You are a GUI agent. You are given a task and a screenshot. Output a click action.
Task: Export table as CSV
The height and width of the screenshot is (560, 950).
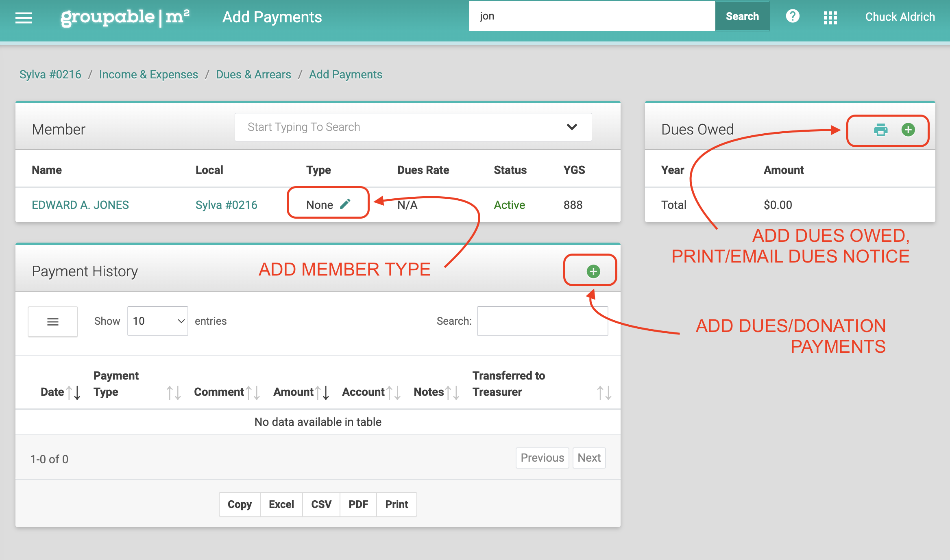point(321,504)
